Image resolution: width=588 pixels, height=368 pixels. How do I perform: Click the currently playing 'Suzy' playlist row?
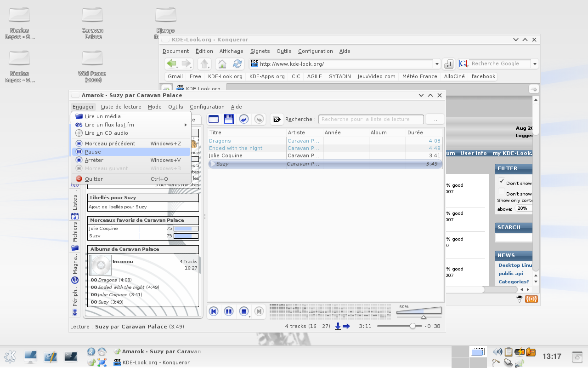pos(325,164)
